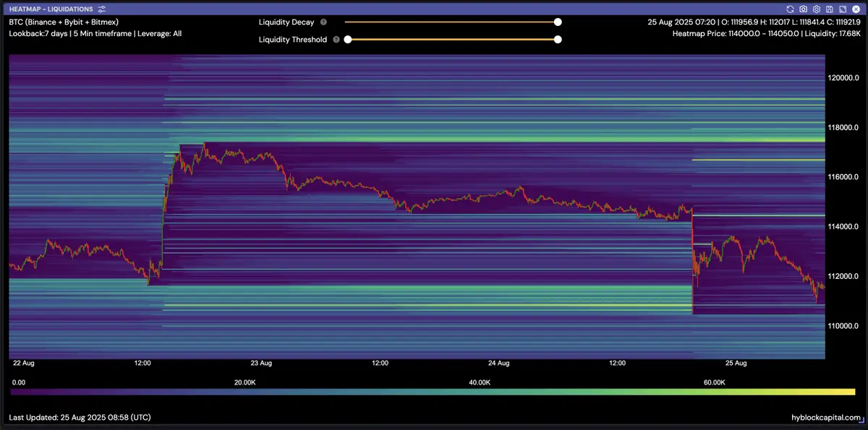The width and height of the screenshot is (868, 430).
Task: Click the 60.00K color scale label
Action: coord(714,382)
